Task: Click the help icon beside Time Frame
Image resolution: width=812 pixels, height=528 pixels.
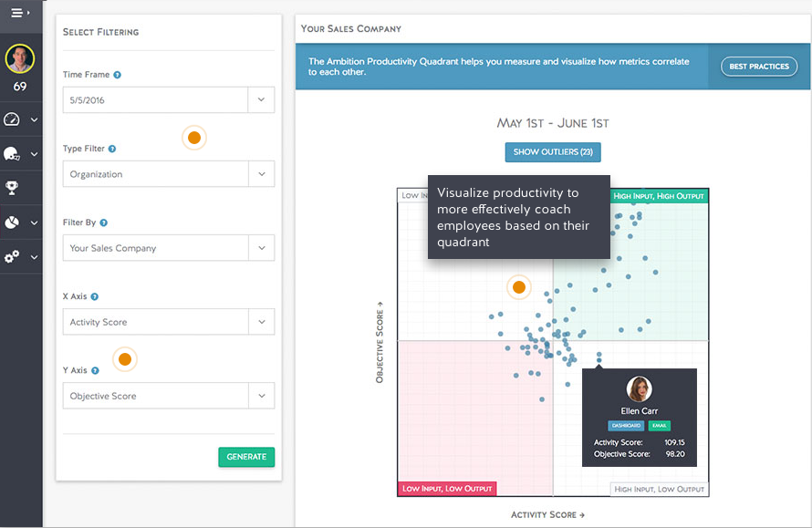Action: 118,75
